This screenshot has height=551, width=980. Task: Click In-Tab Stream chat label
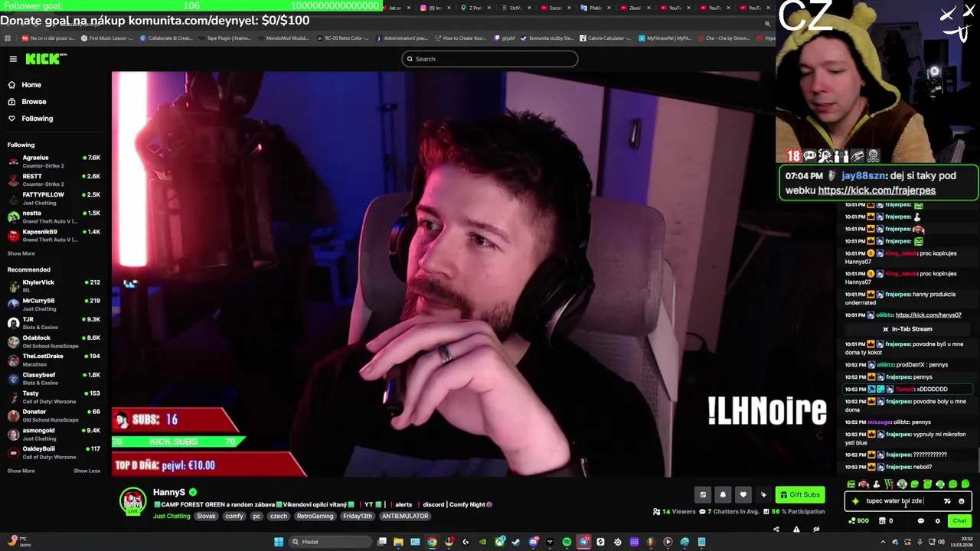pyautogui.click(x=907, y=329)
